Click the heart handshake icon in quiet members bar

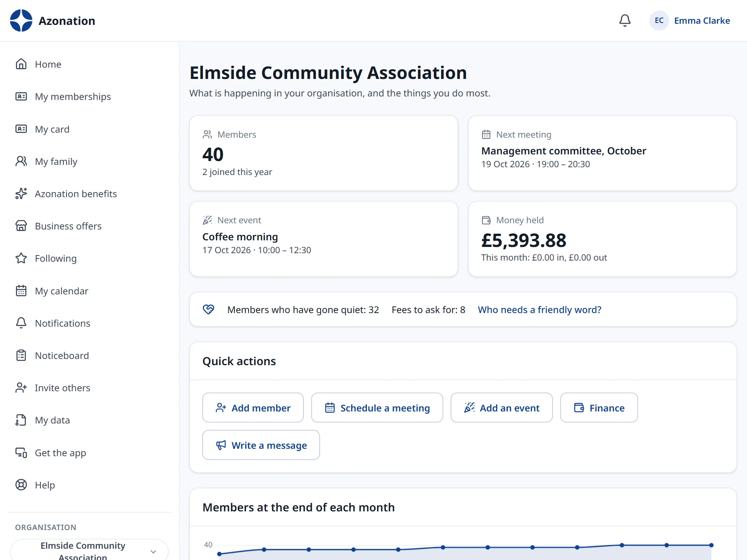[209, 310]
